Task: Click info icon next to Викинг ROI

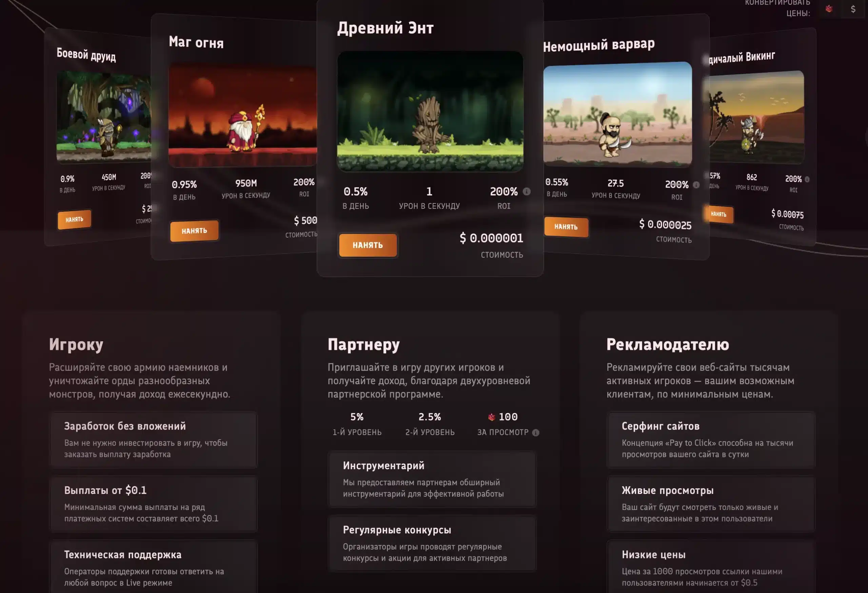Action: pos(807,179)
